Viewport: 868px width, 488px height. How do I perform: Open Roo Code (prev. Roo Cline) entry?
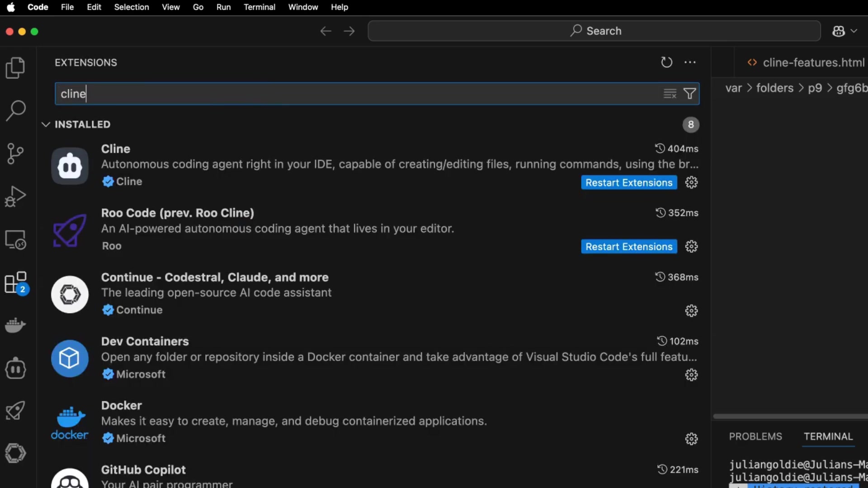[373, 230]
